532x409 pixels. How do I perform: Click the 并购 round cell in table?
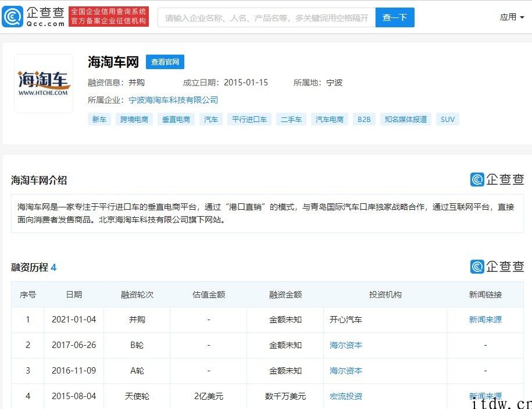[137, 320]
